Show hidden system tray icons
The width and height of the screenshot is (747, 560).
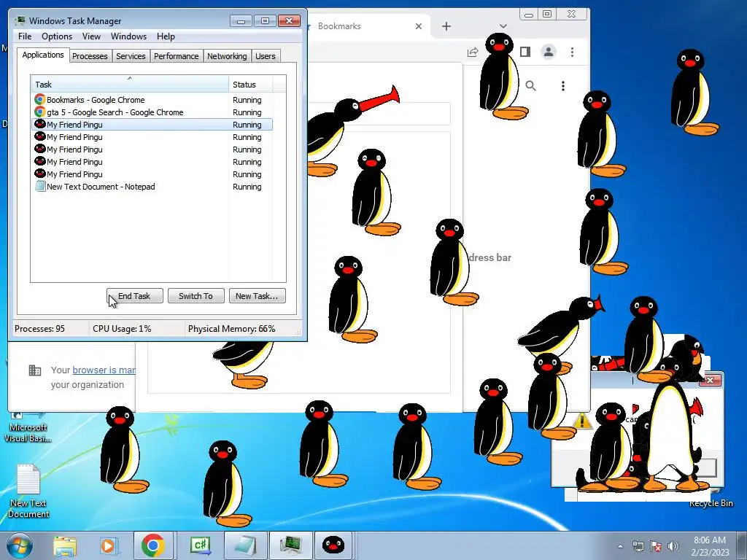tap(620, 546)
